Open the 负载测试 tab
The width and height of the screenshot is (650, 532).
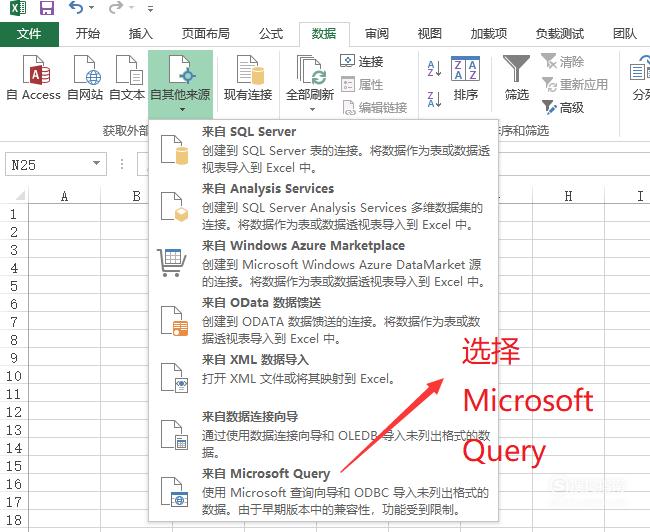(x=560, y=34)
